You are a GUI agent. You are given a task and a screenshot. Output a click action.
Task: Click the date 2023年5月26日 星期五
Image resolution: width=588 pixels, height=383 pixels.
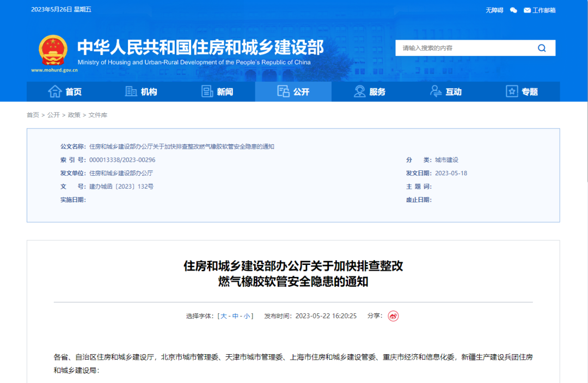61,9
